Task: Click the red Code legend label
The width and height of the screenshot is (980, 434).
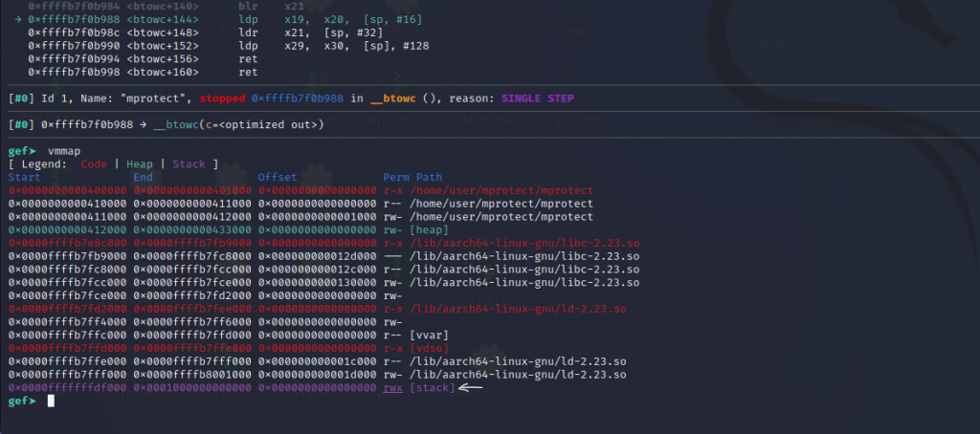Action: coord(94,164)
